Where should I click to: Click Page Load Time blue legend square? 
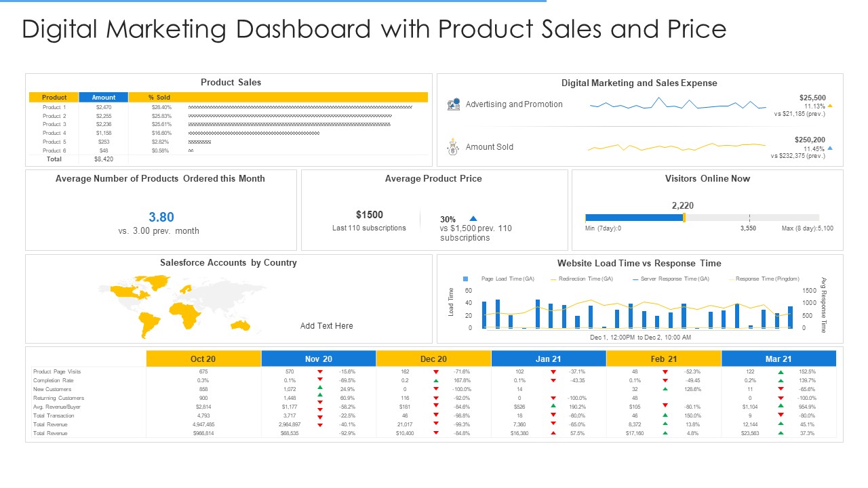point(466,279)
